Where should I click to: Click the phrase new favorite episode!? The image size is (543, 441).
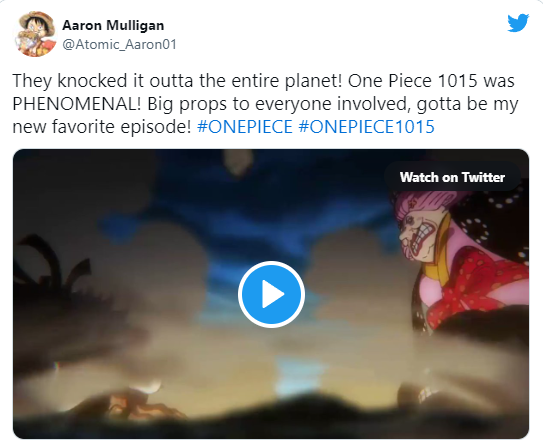tap(102, 126)
